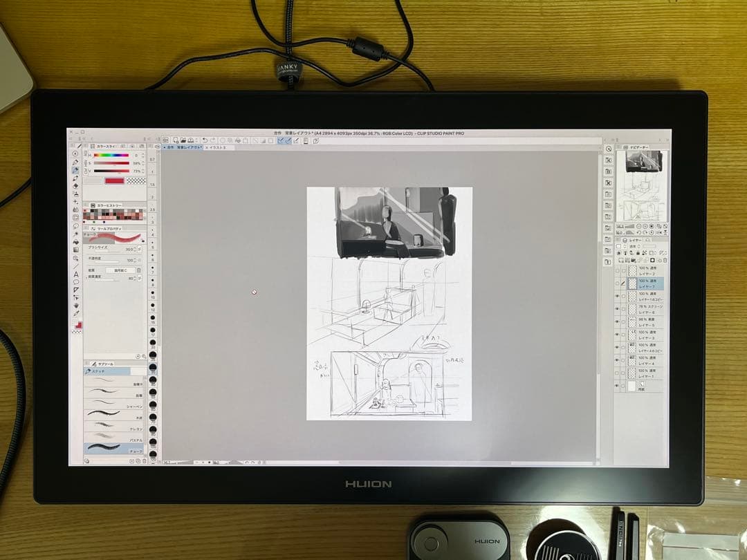Select the Text tool (A icon)
747x560 pixels.
point(76,274)
